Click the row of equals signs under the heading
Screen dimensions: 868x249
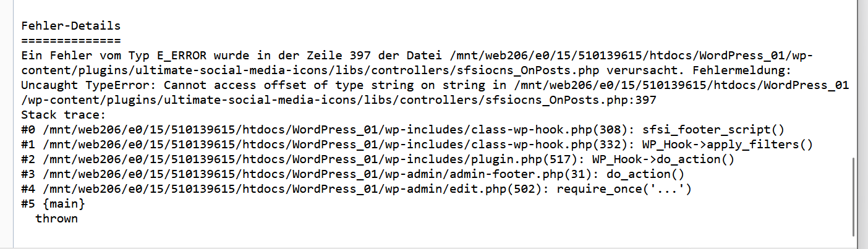coord(70,40)
